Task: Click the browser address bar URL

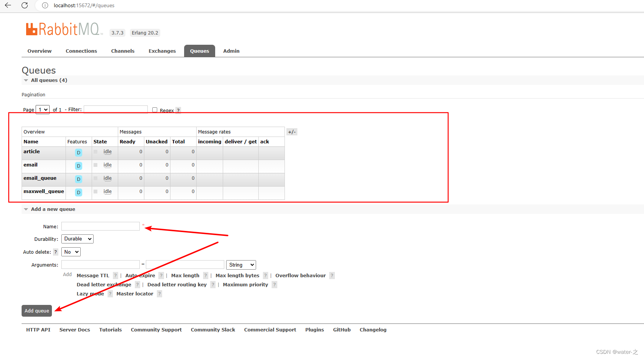Action: (84, 6)
